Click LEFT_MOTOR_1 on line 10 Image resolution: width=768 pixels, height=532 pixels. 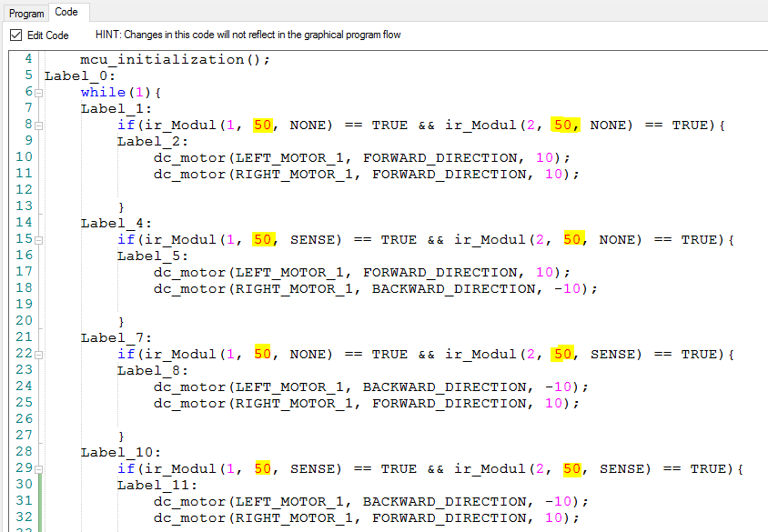pos(289,158)
